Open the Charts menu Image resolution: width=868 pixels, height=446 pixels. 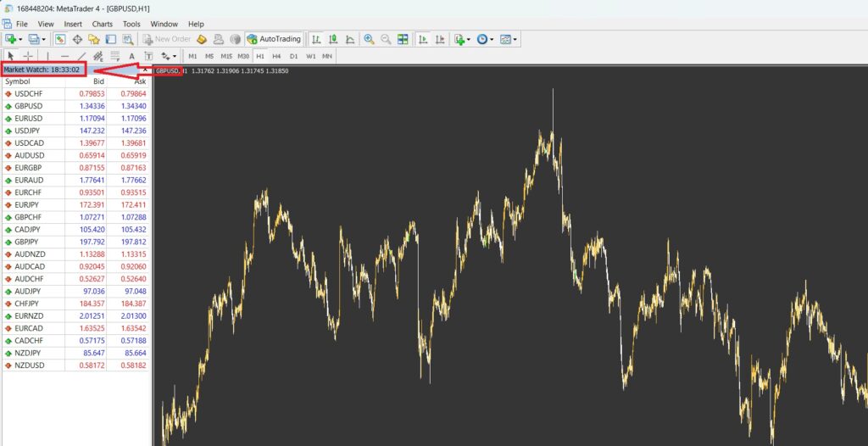point(102,24)
